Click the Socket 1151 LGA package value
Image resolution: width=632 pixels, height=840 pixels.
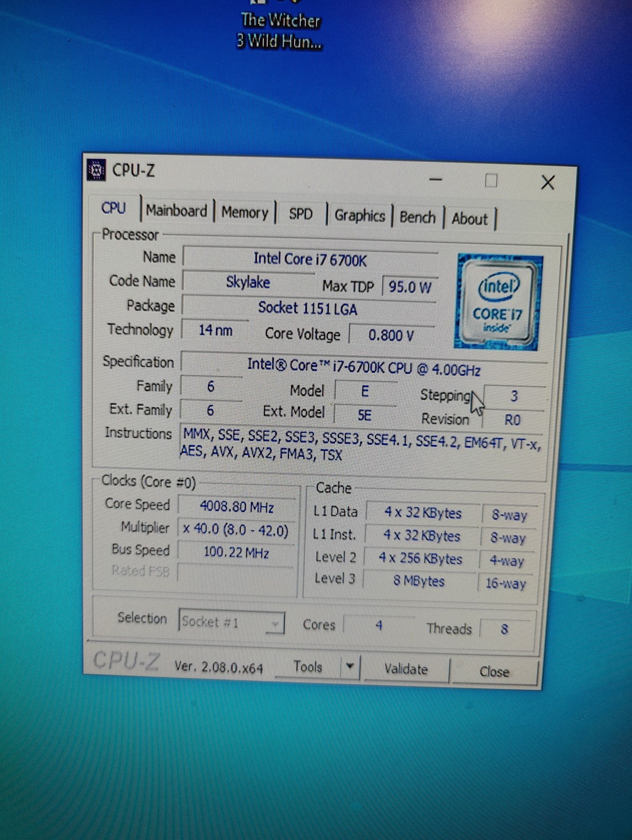(308, 308)
